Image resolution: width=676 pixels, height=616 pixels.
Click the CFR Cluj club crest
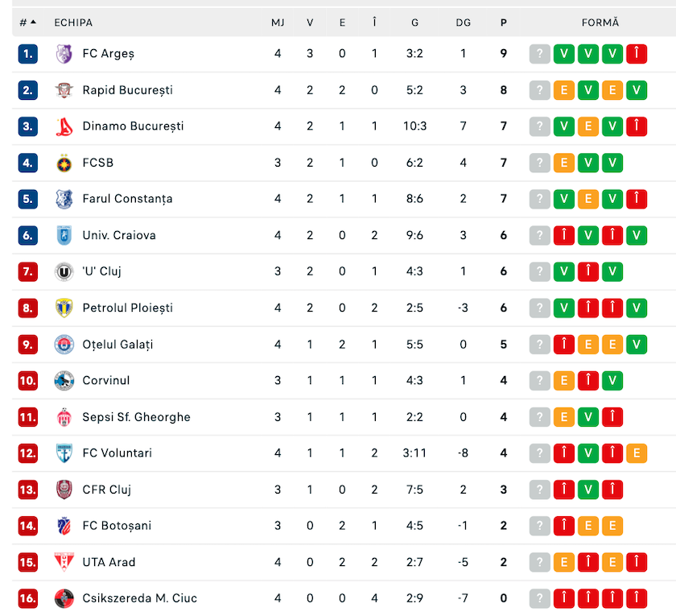(x=64, y=490)
